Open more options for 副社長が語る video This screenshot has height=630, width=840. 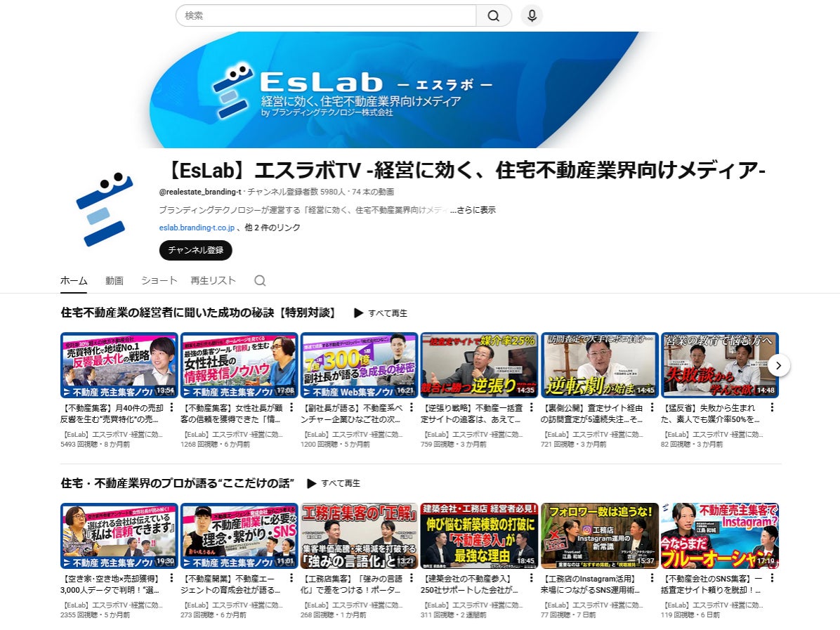[x=412, y=407]
